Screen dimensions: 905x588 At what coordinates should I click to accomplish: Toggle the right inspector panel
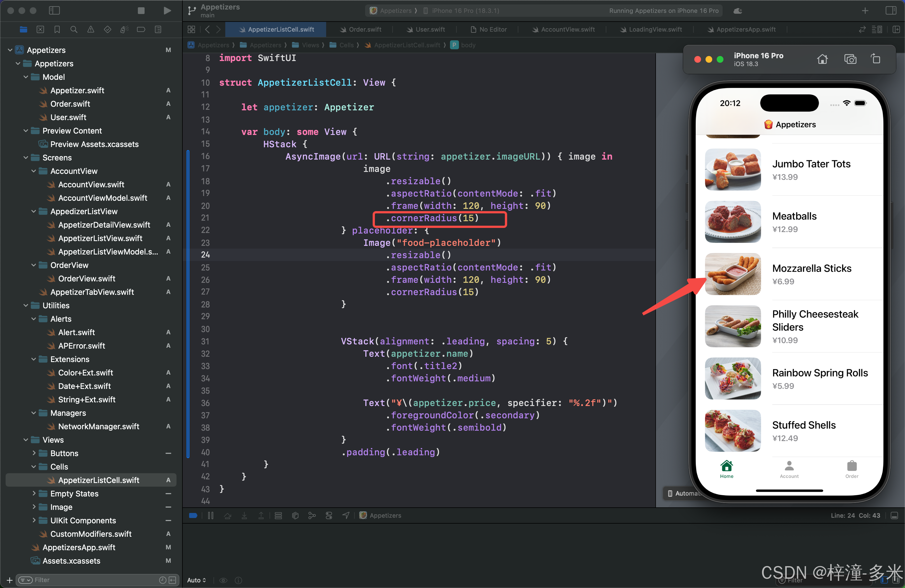[x=890, y=11]
